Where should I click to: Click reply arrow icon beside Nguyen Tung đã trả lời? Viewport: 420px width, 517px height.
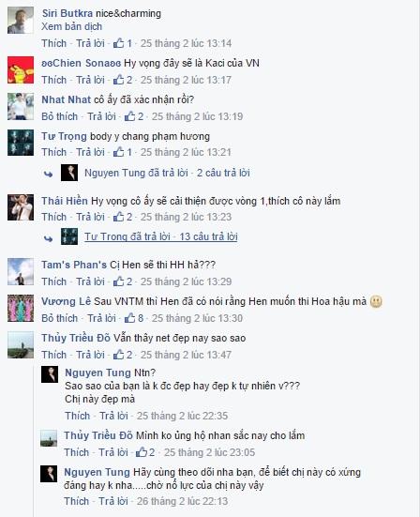49,174
